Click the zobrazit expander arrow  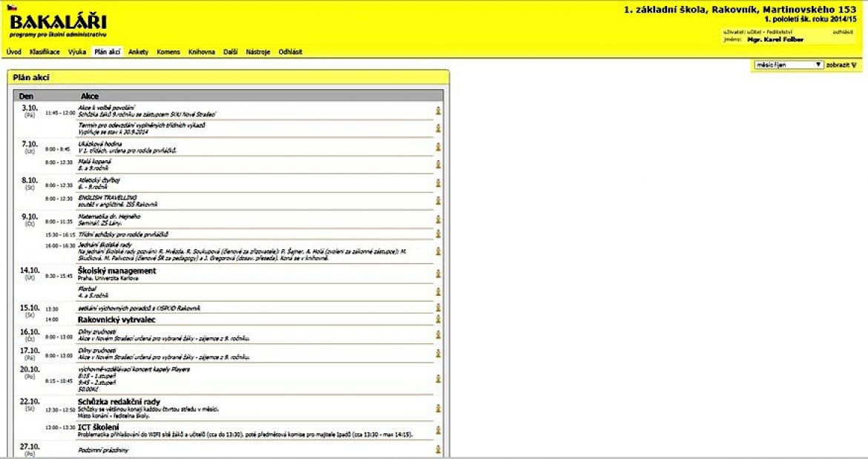coord(854,65)
